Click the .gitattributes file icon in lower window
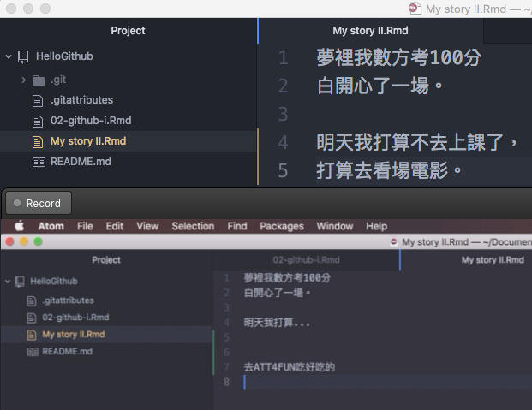The image size is (532, 410). (x=32, y=300)
